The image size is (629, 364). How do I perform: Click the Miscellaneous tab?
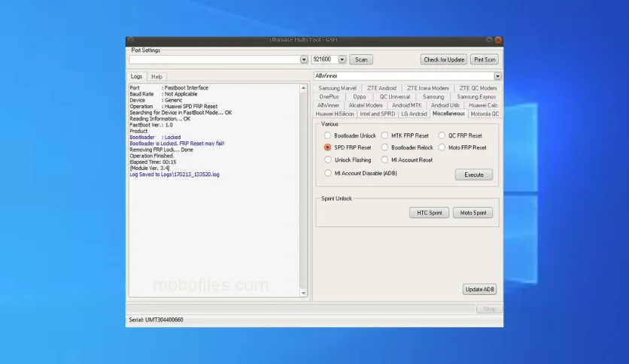point(448,114)
